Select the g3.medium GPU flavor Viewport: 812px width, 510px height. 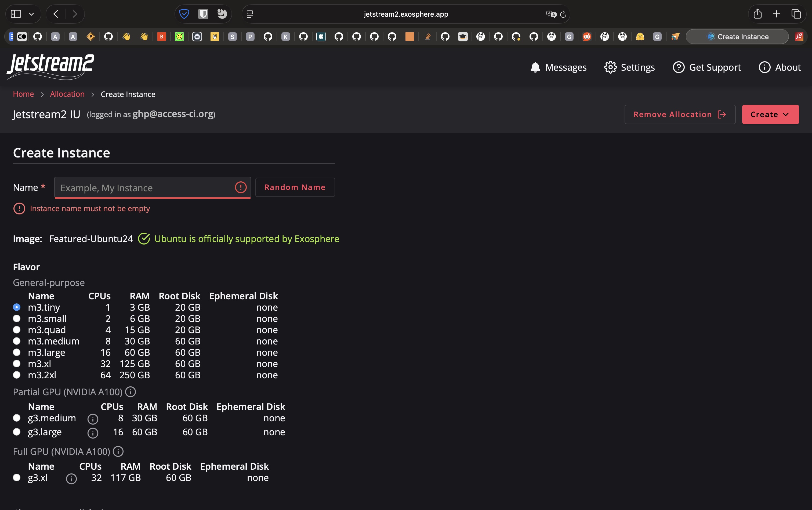(17, 418)
